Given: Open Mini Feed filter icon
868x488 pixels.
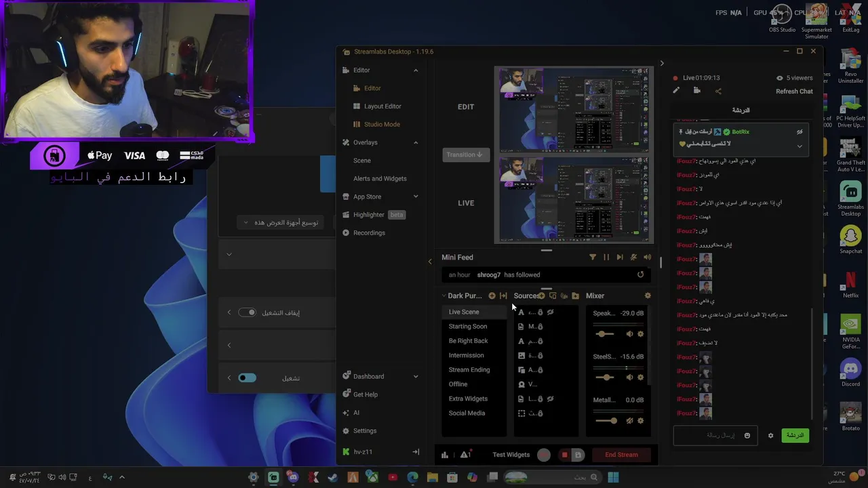Looking at the screenshot, I should tap(593, 258).
